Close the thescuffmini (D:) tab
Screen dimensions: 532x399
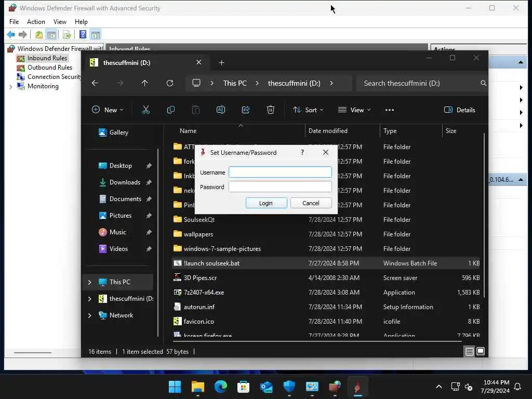pos(199,62)
